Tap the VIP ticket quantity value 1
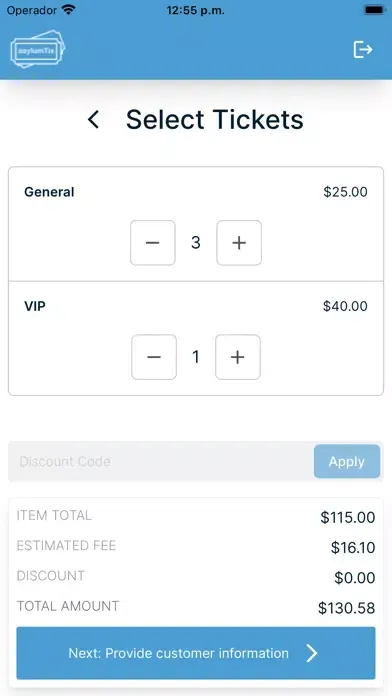This screenshot has width=392, height=696. 196,357
